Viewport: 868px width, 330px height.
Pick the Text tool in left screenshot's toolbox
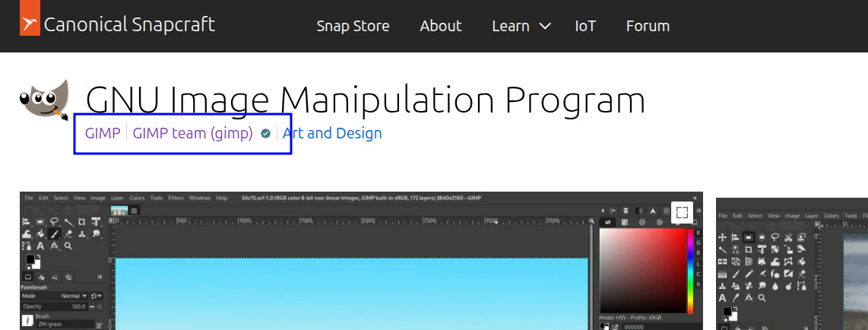click(41, 246)
